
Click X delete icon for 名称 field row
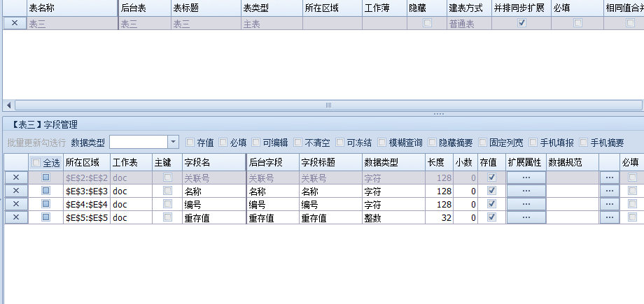click(15, 191)
